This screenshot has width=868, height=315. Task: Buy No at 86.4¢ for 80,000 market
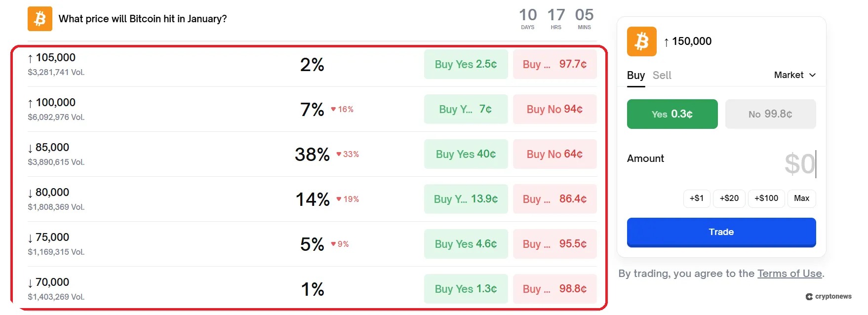pos(554,199)
